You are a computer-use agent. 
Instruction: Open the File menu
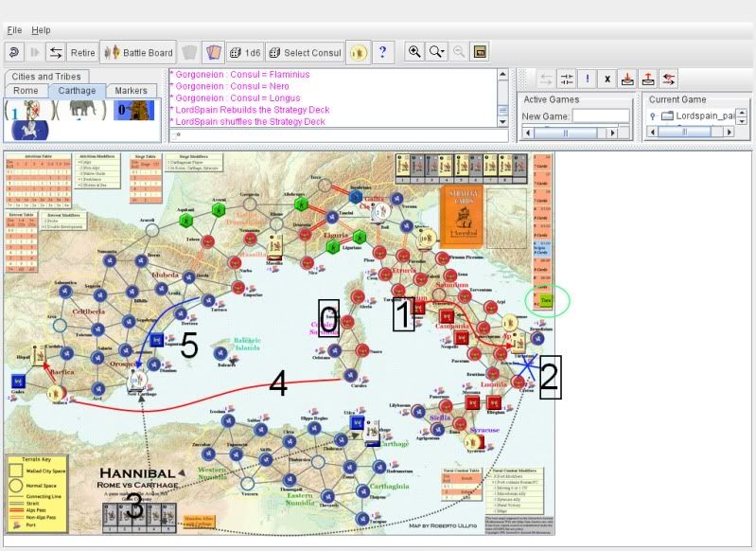(14, 30)
